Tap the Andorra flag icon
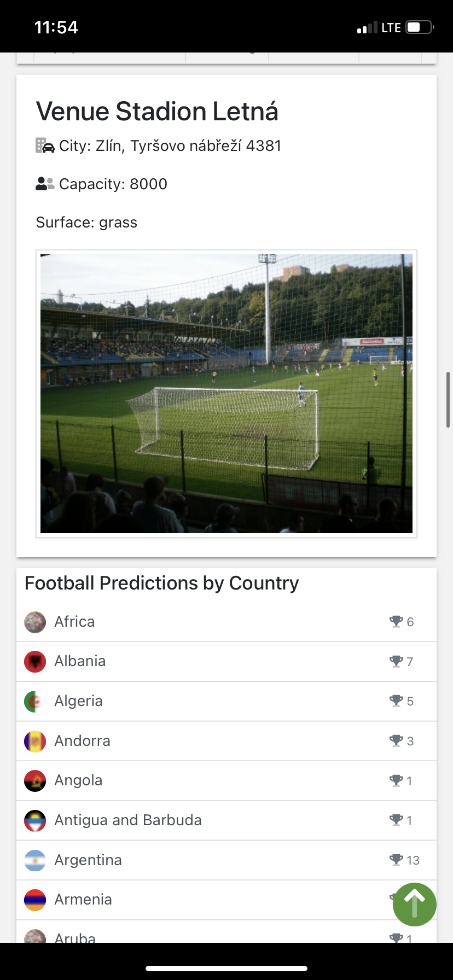Viewport: 453px width, 980px height. click(35, 741)
